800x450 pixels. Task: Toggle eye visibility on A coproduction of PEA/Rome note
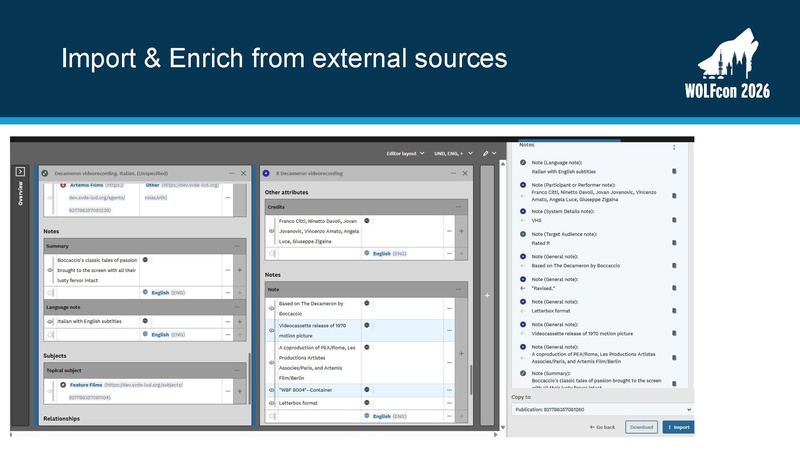(271, 362)
